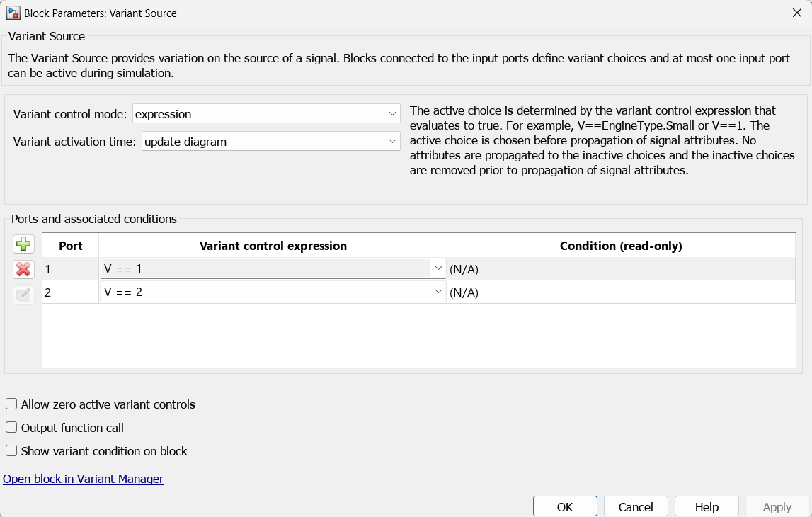Confirm settings with the OK button
This screenshot has width=812, height=517.
click(x=565, y=506)
